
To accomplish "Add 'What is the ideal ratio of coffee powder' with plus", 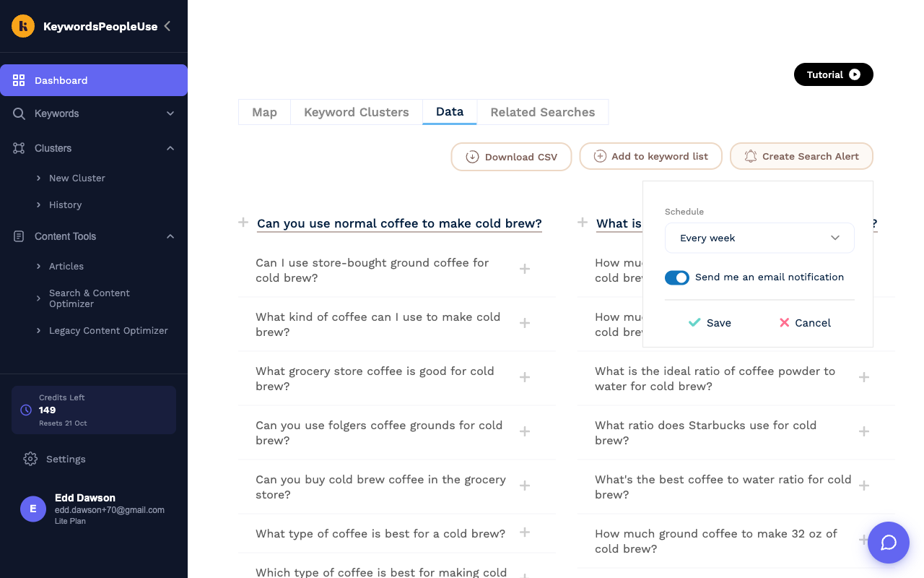I will [x=864, y=377].
